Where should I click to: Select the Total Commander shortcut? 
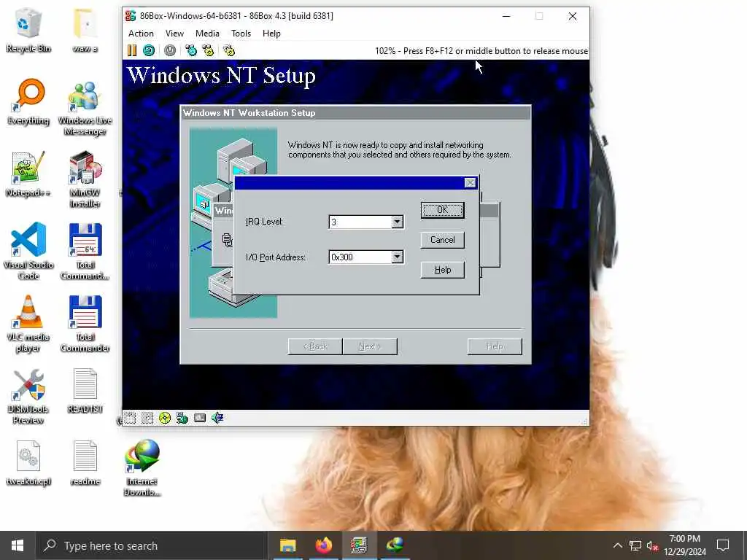pos(85,324)
